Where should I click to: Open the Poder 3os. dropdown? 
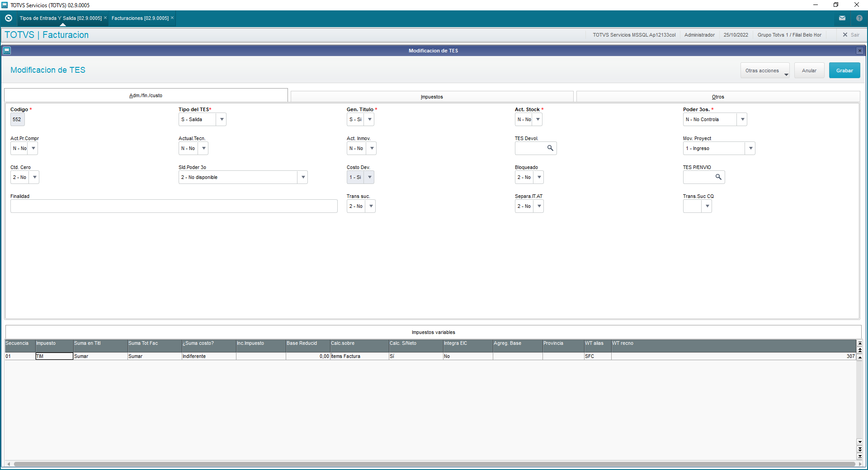pos(742,119)
